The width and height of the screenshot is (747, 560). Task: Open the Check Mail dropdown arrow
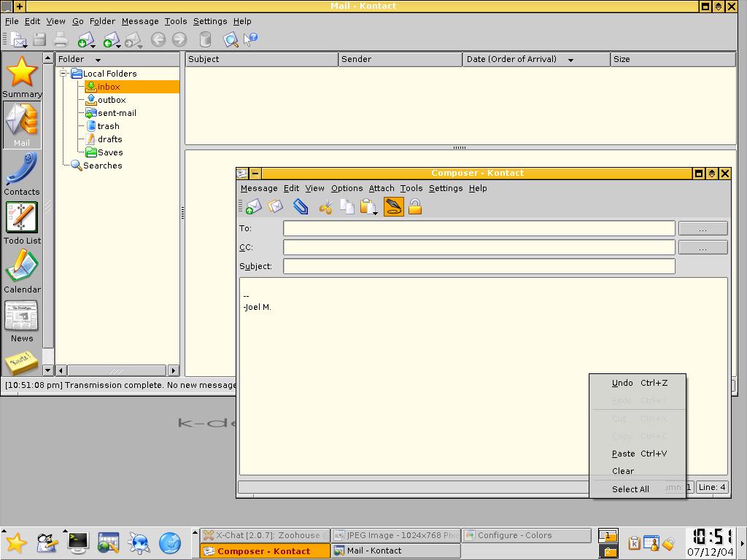[93, 46]
